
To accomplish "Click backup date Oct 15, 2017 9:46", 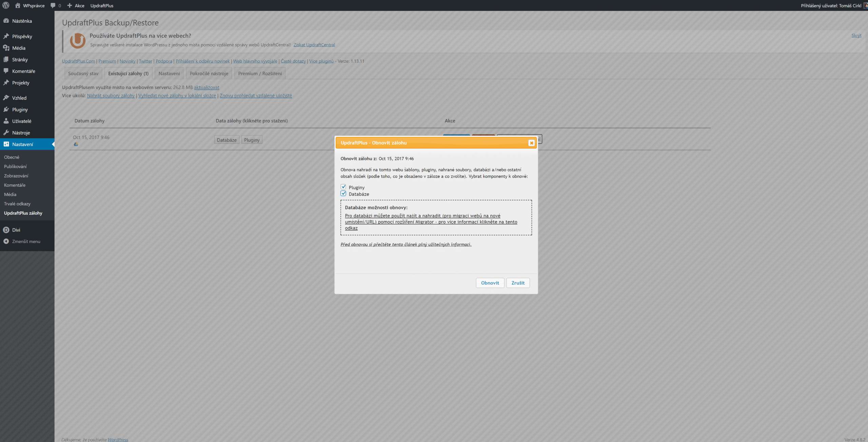I will tap(91, 137).
